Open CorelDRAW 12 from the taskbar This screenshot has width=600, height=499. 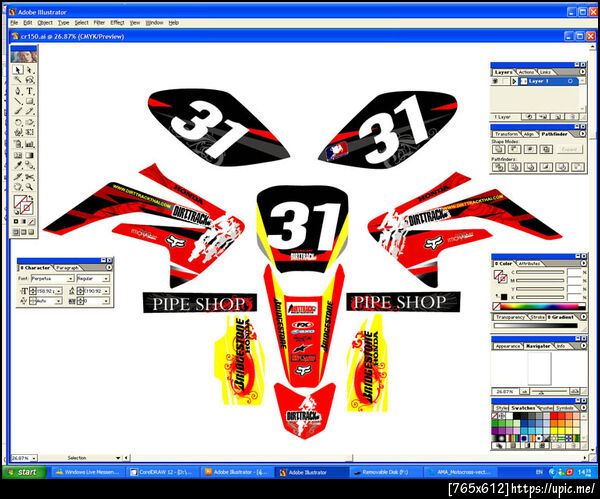point(162,472)
